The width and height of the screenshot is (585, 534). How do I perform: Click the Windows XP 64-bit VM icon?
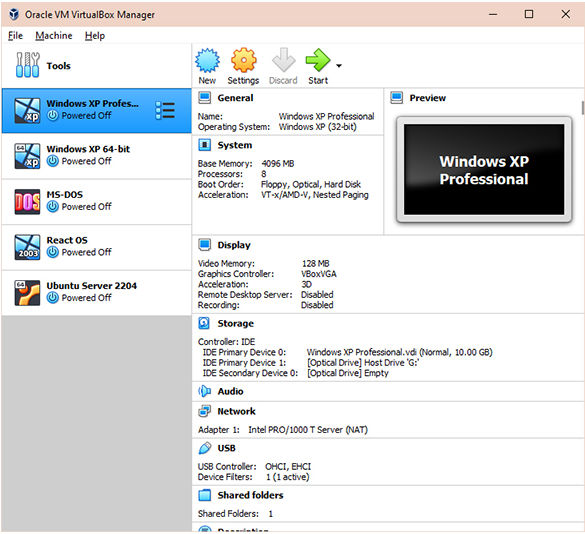(x=27, y=156)
